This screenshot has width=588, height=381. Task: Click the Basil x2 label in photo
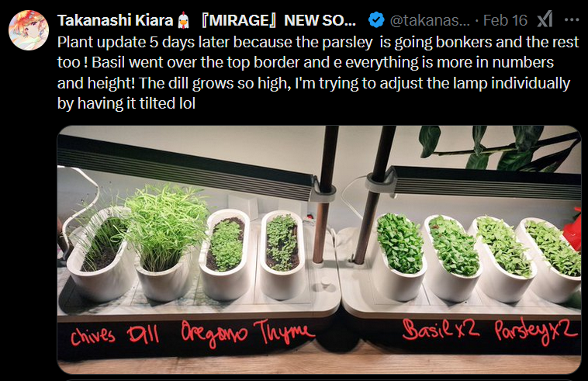tap(441, 329)
